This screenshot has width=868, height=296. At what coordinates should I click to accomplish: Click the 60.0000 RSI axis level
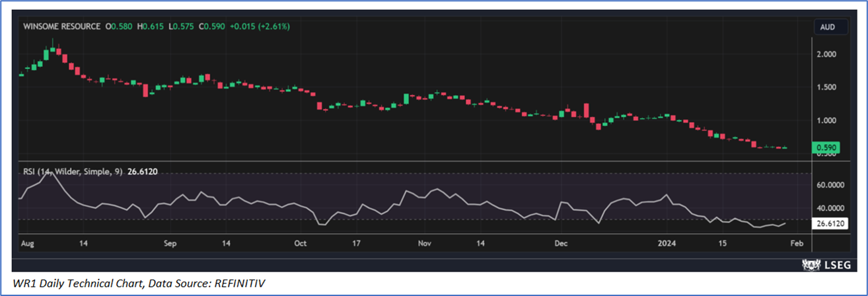[831, 186]
